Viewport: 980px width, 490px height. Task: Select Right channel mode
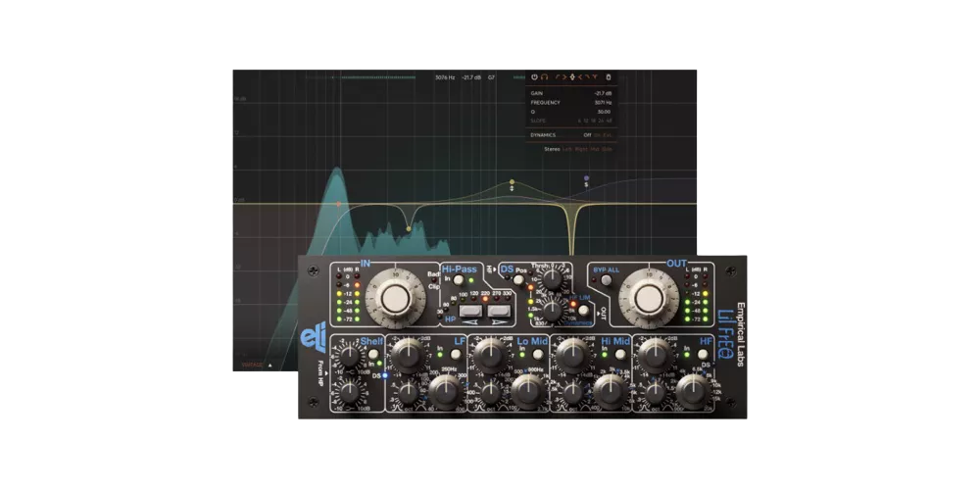[x=582, y=149]
